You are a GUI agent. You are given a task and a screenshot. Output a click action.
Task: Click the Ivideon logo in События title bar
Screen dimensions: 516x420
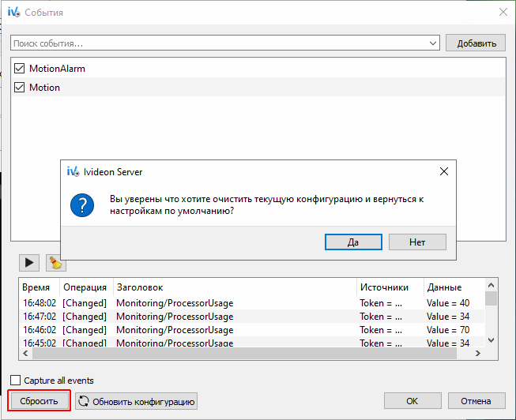click(x=13, y=12)
